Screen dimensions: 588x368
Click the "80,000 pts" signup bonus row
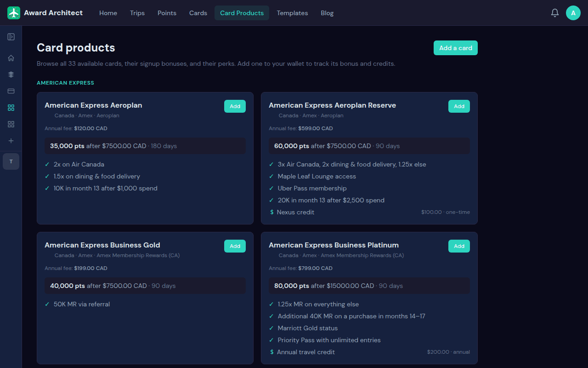(x=369, y=286)
